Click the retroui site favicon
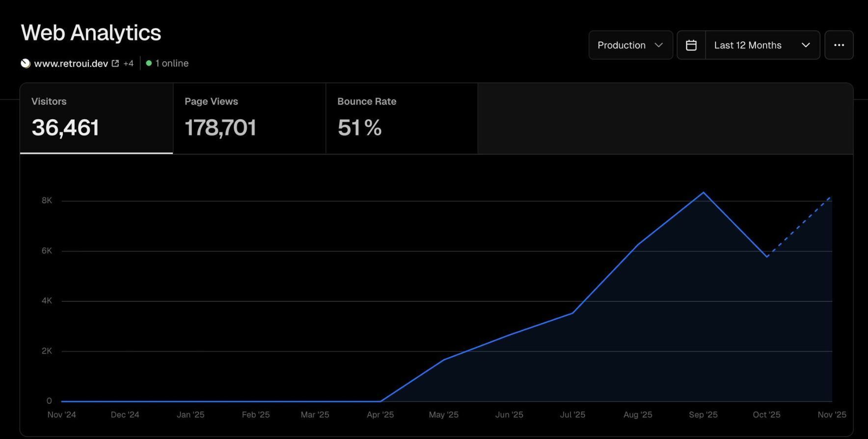868x439 pixels. click(x=26, y=63)
